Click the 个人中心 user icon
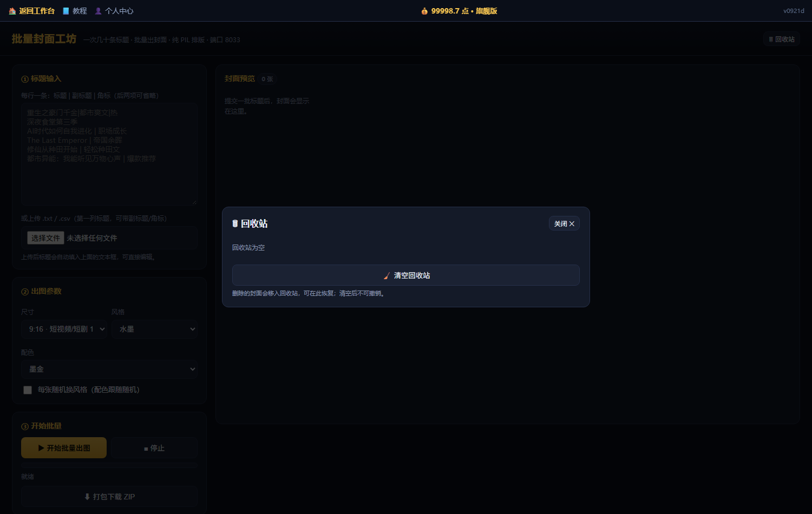The height and width of the screenshot is (514, 812). coord(98,11)
